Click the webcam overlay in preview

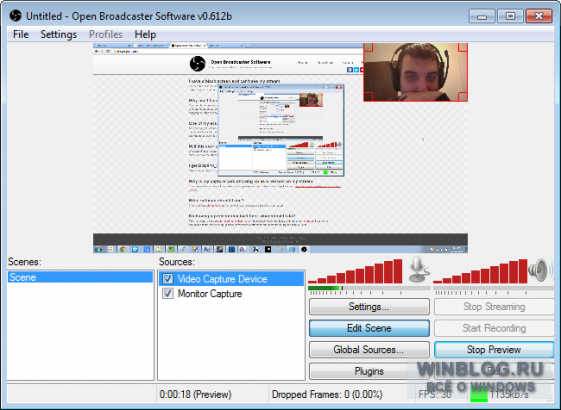tap(415, 72)
